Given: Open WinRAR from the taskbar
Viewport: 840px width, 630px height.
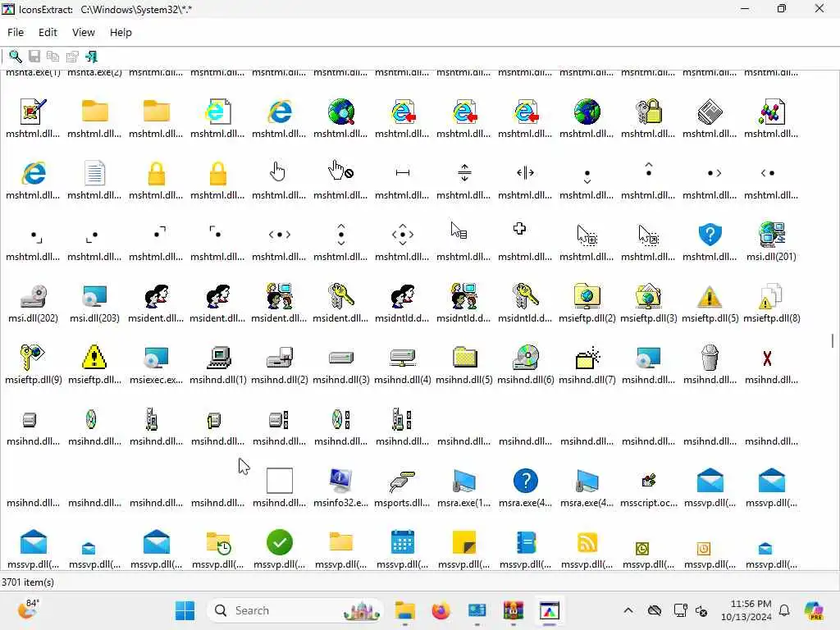Looking at the screenshot, I should point(514,610).
